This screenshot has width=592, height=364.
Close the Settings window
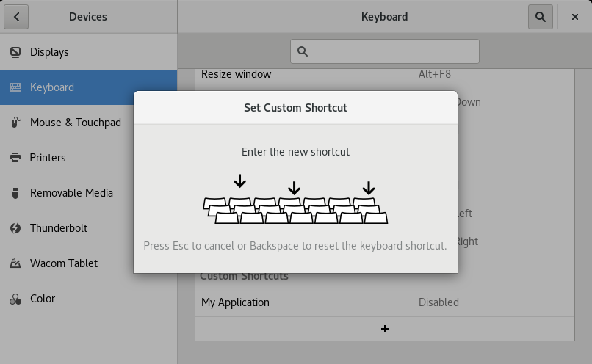[x=575, y=16]
